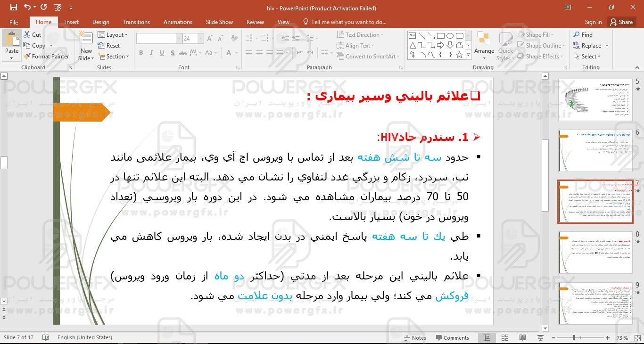Click the New Slide icon

(86, 40)
